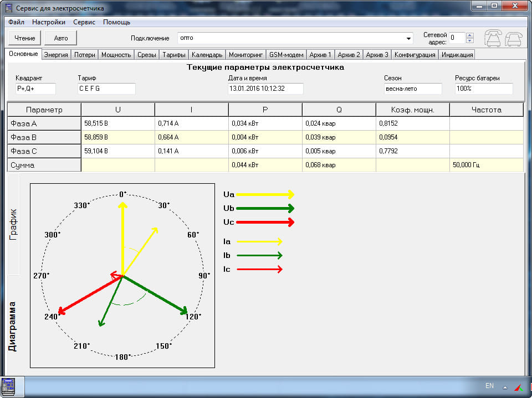The image size is (532, 398).
Task: Switch to the Энергия tab
Action: click(x=56, y=55)
